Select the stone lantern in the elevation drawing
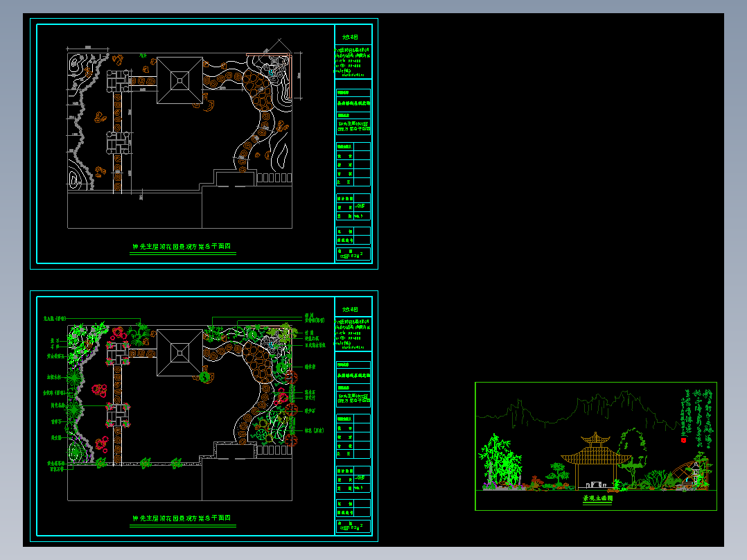This screenshot has height=560, width=747. click(696, 473)
